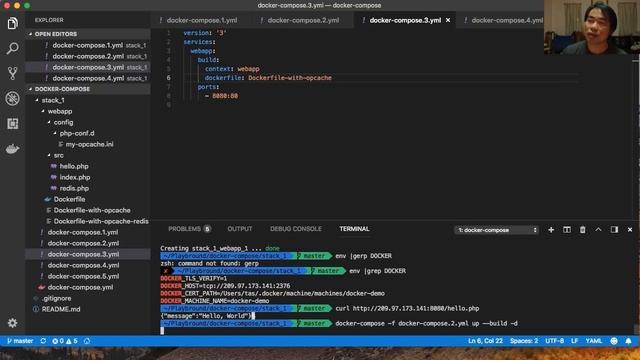The image size is (640, 360).
Task: Close the terminal panel
Action: (630, 230)
